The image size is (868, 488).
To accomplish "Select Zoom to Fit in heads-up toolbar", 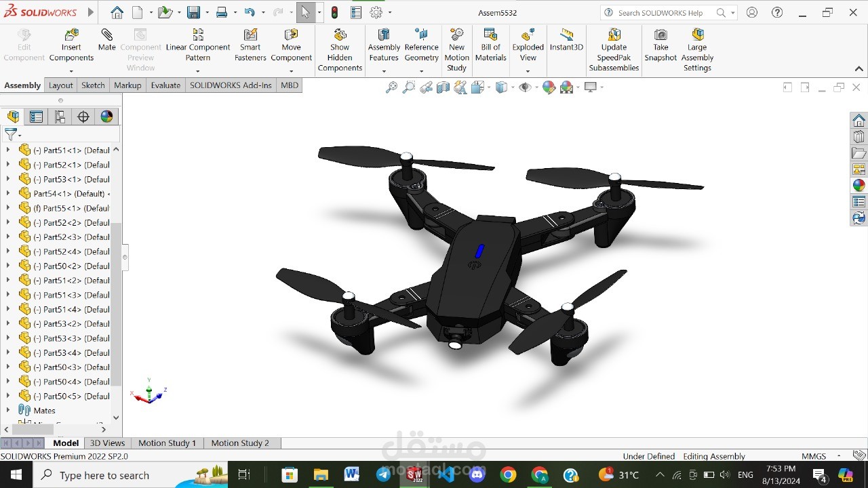I will tap(391, 87).
